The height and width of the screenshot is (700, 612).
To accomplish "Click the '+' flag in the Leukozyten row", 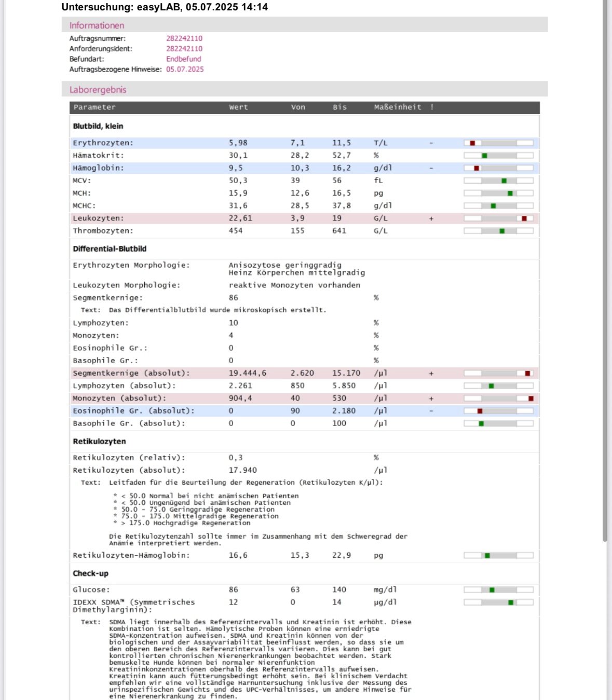I will pos(431,218).
